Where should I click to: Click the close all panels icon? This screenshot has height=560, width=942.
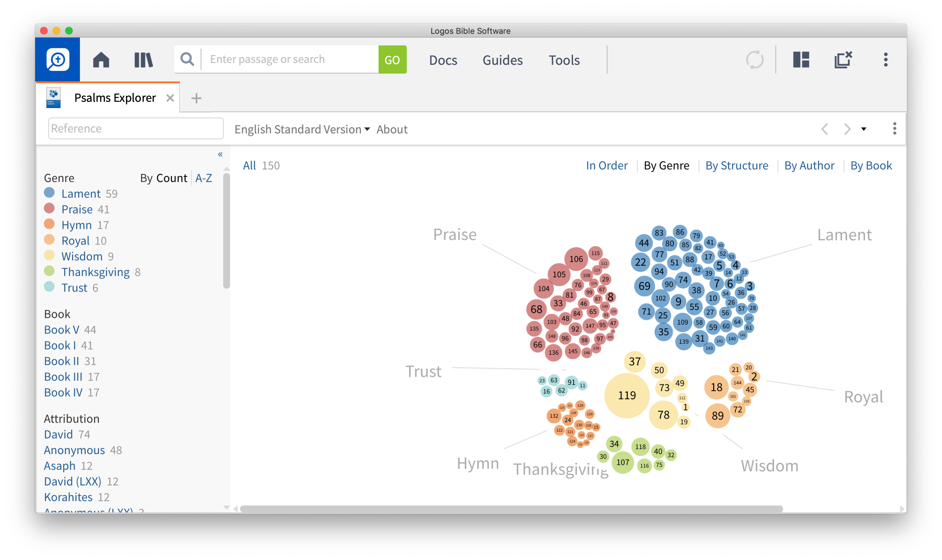coord(843,60)
